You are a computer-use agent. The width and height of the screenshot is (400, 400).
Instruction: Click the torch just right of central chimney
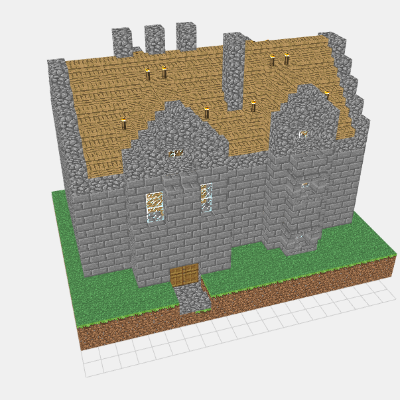pos(253,106)
